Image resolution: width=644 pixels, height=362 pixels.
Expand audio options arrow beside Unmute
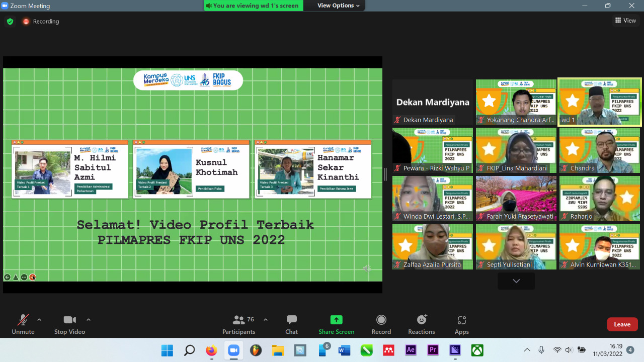(x=39, y=320)
